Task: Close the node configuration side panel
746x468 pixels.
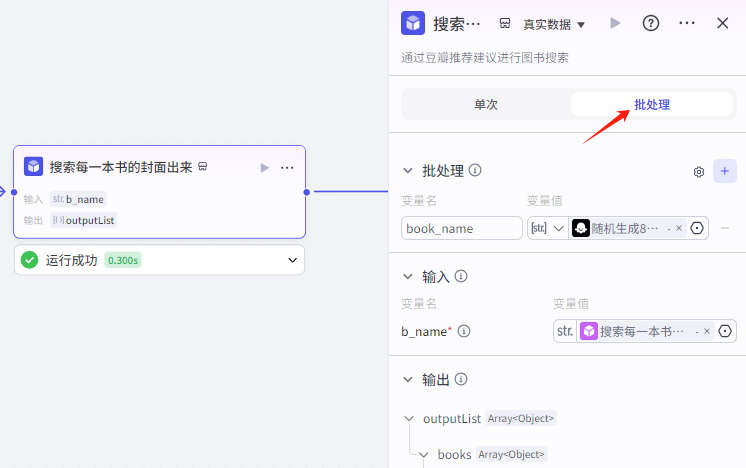Action: coord(722,23)
